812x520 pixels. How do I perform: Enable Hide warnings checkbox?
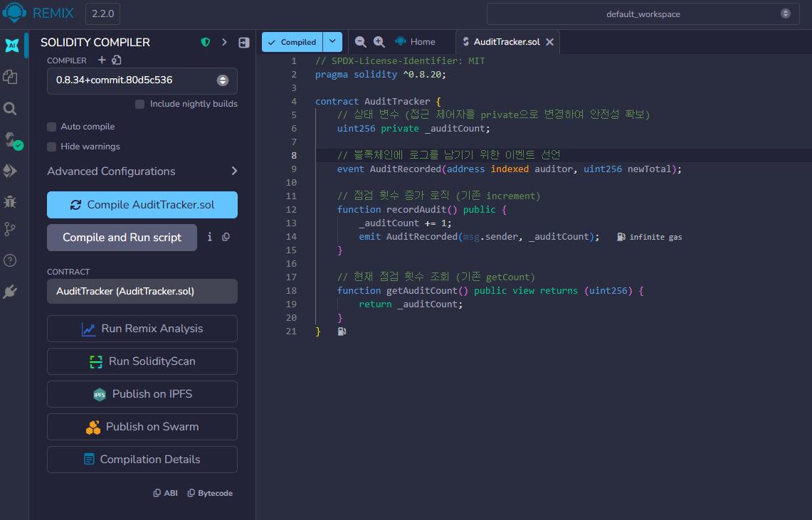coord(51,147)
